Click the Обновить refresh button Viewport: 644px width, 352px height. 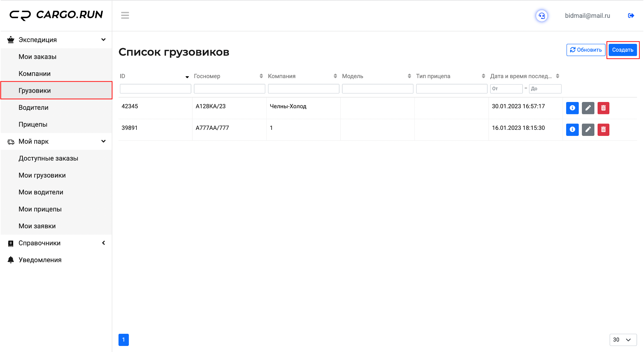click(x=586, y=50)
